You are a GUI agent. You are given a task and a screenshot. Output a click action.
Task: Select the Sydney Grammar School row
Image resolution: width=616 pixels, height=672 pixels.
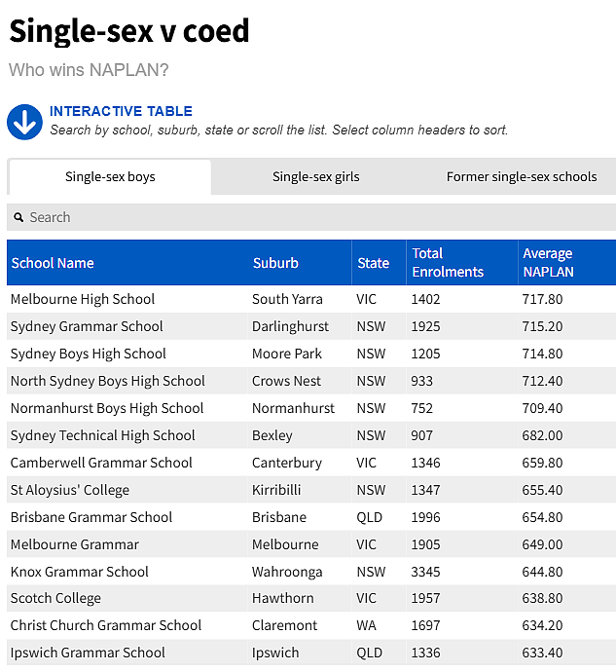tap(311, 326)
